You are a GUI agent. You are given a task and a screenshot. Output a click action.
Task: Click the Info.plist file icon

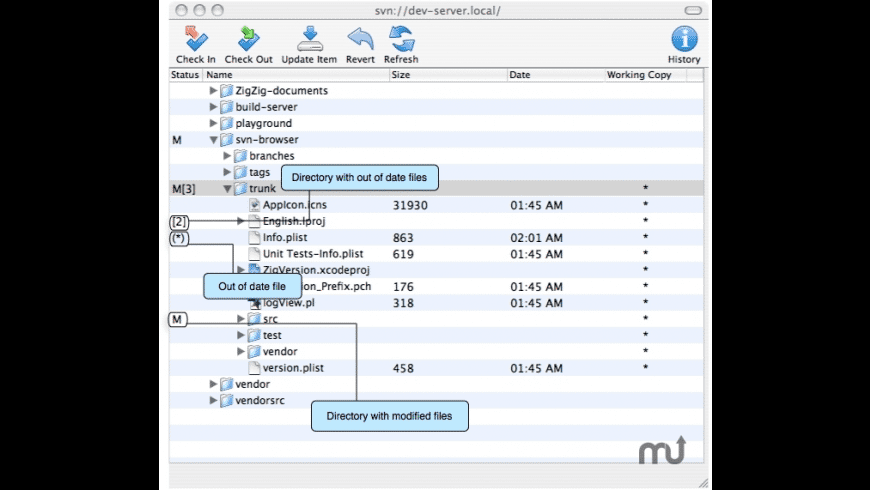pyautogui.click(x=254, y=238)
